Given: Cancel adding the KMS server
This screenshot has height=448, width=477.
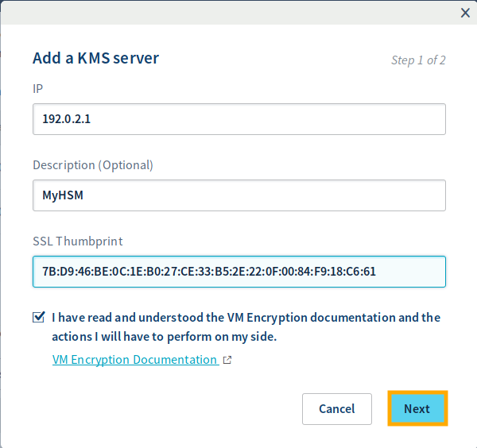Looking at the screenshot, I should [336, 409].
